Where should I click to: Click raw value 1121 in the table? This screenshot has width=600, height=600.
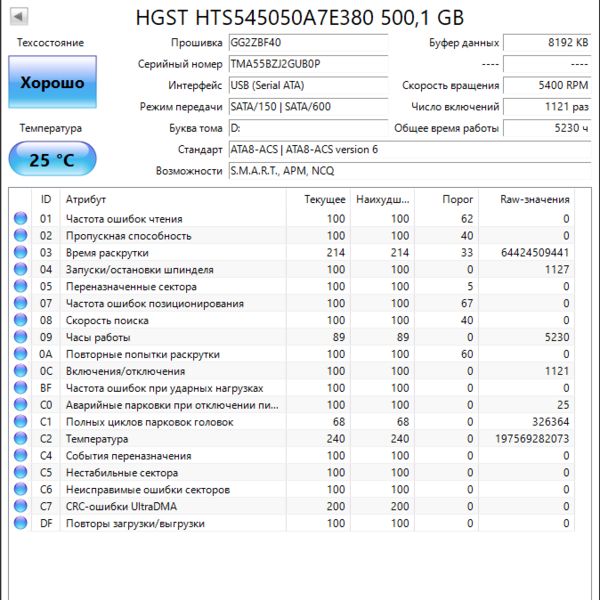[557, 371]
